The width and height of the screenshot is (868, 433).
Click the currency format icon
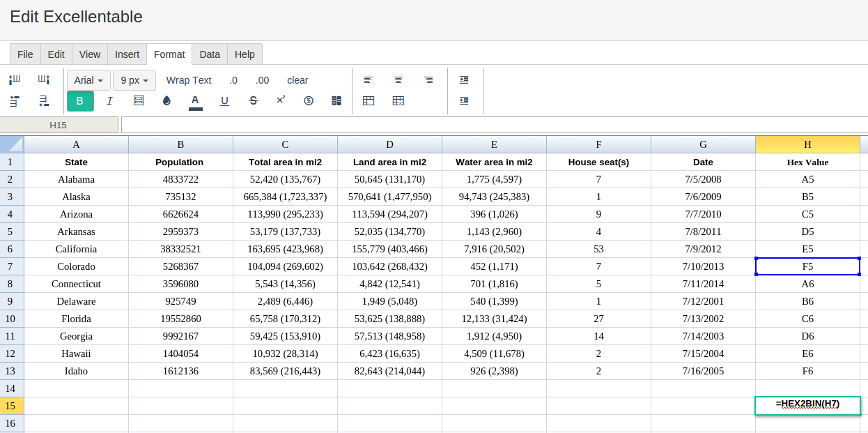pyautogui.click(x=309, y=101)
